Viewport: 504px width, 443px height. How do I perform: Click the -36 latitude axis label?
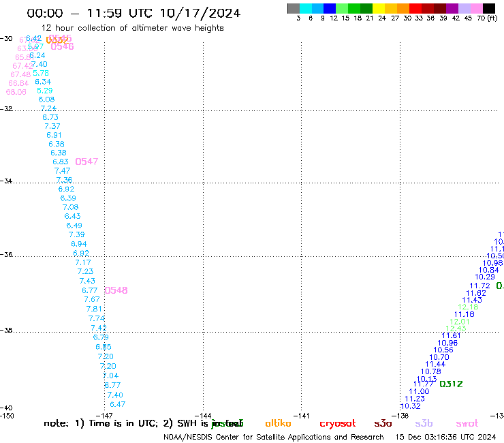point(6,254)
